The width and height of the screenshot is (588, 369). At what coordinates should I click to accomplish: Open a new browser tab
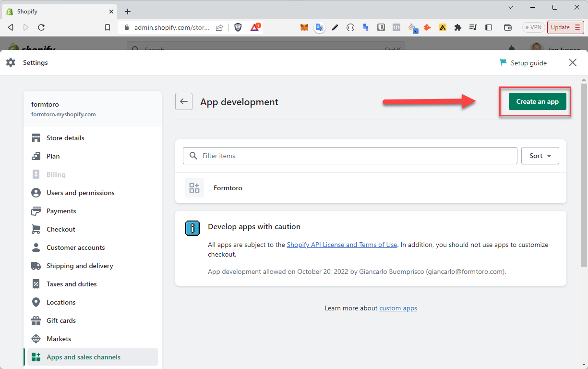tap(127, 12)
